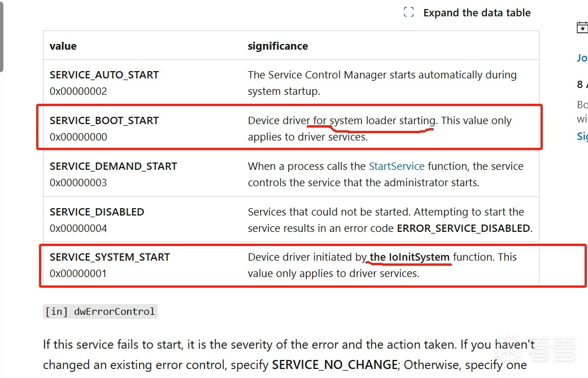Click the bold SERVICE_NO_CHANGE text
This screenshot has width=588, height=378.
[x=335, y=364]
